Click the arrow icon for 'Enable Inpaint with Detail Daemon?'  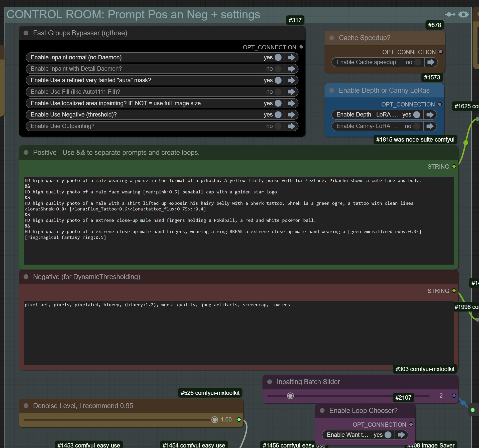(x=291, y=69)
